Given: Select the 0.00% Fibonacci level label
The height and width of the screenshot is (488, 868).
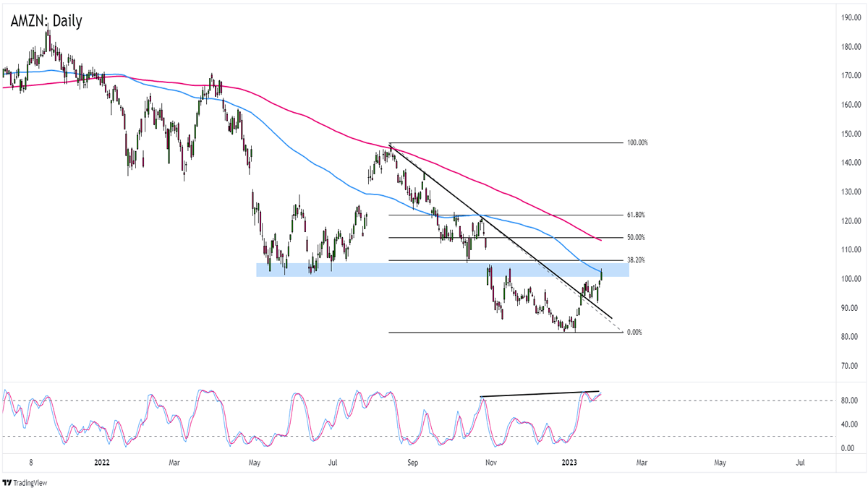Looking at the screenshot, I should [x=634, y=333].
